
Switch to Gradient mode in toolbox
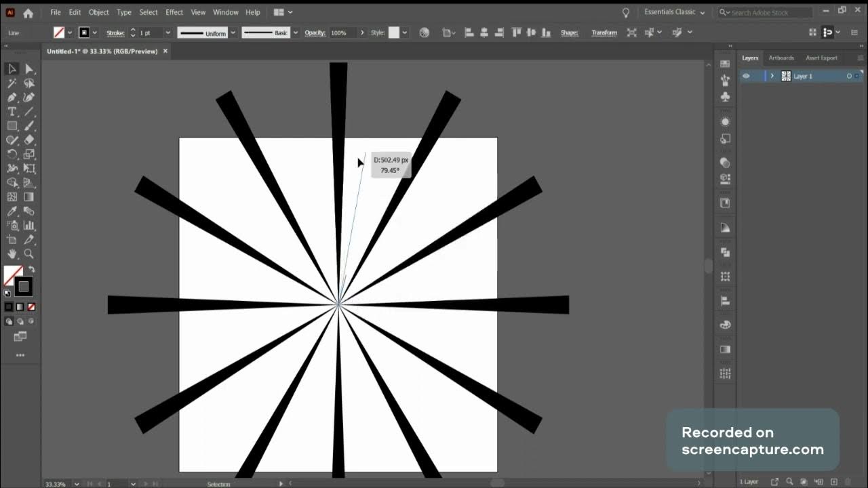point(20,307)
